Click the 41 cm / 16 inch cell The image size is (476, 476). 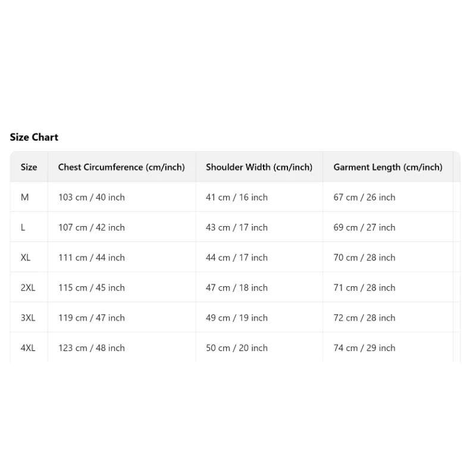[237, 197]
